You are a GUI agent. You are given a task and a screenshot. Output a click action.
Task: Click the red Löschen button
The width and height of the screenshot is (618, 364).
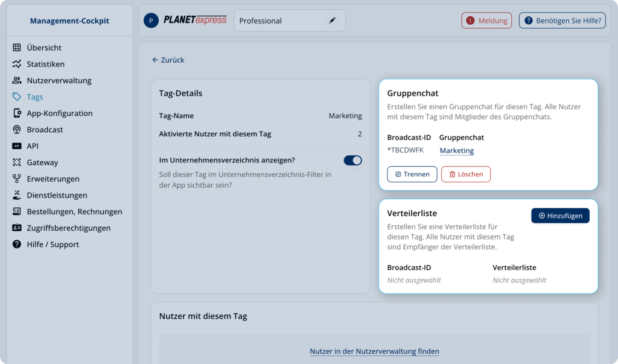pos(466,174)
